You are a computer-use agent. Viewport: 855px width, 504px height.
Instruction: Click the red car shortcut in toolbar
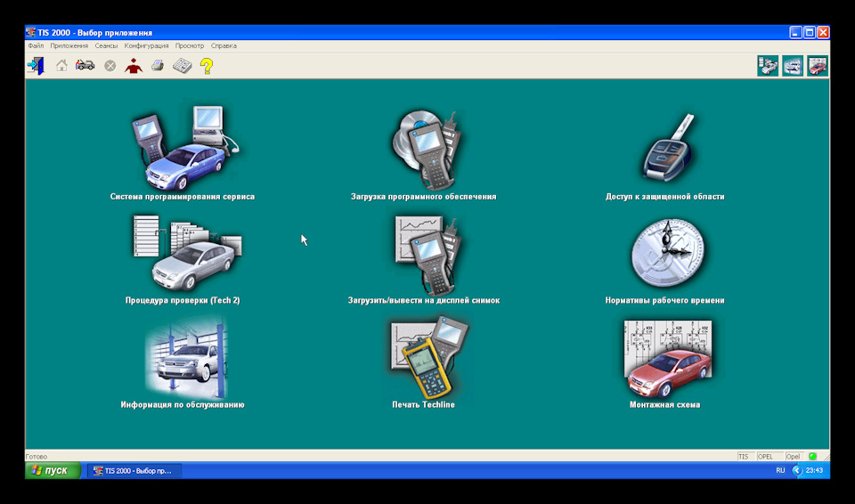[x=818, y=66]
